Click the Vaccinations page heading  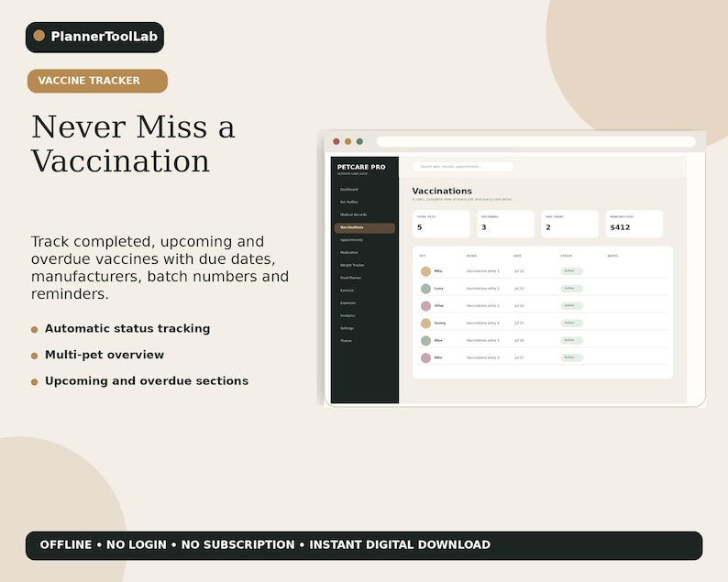[442, 191]
